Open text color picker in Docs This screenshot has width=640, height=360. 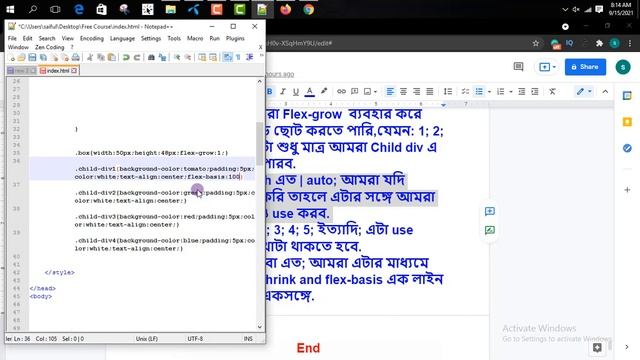coord(309,91)
